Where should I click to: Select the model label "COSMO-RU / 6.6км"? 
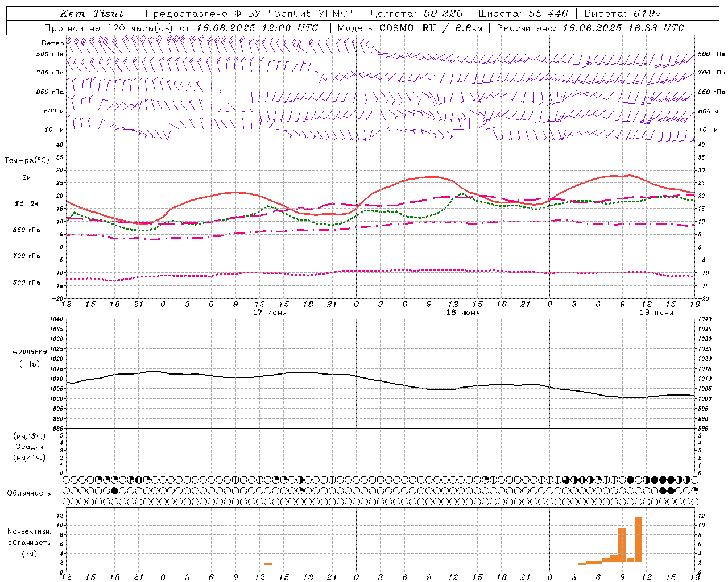431,27
